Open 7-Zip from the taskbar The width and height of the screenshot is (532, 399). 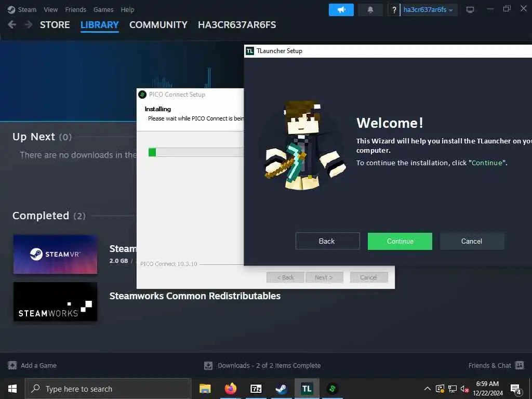[x=256, y=389]
